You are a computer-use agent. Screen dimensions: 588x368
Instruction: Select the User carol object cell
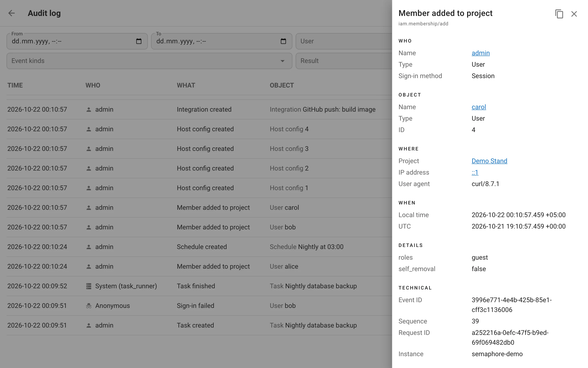[x=284, y=208]
